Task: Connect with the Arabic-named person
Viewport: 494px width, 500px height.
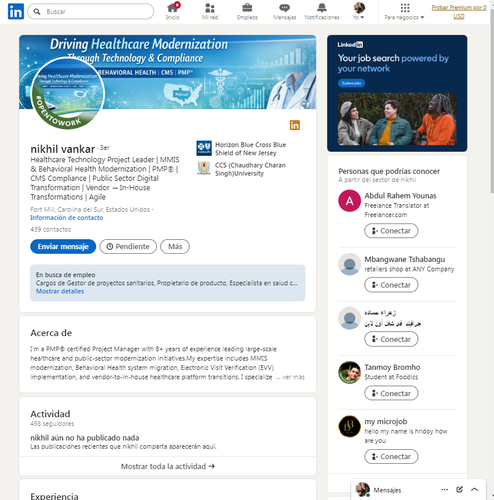Action: (391, 339)
